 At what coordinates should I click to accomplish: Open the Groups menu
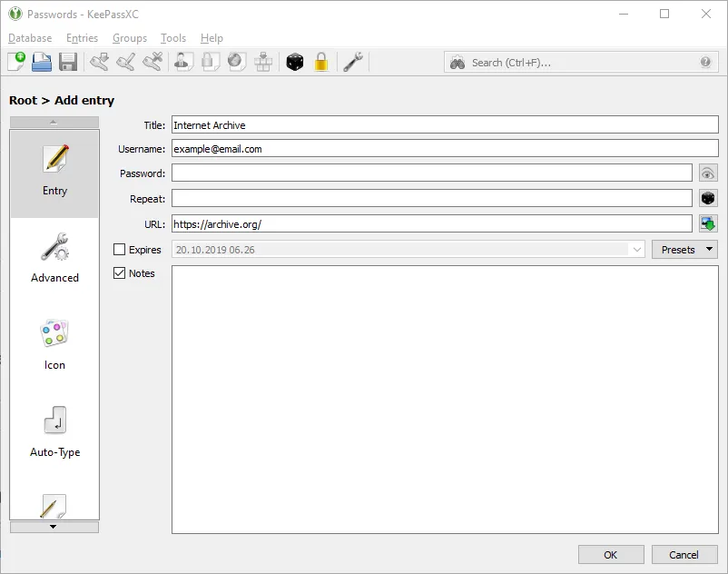point(130,38)
